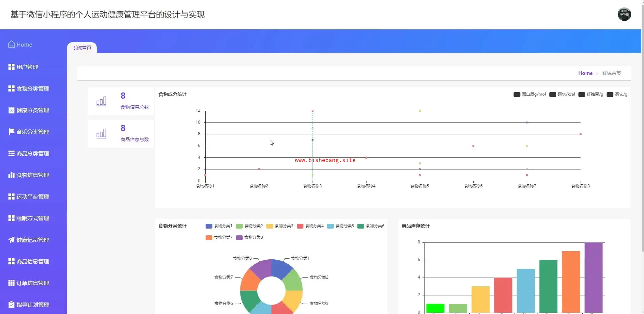
Task: Click the 用户管理 grid icon
Action: (x=11, y=67)
